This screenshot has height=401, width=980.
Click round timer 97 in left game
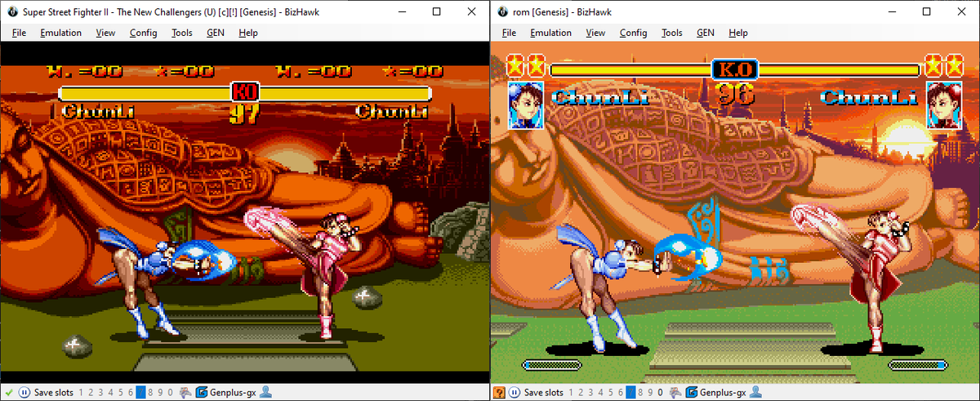point(244,113)
